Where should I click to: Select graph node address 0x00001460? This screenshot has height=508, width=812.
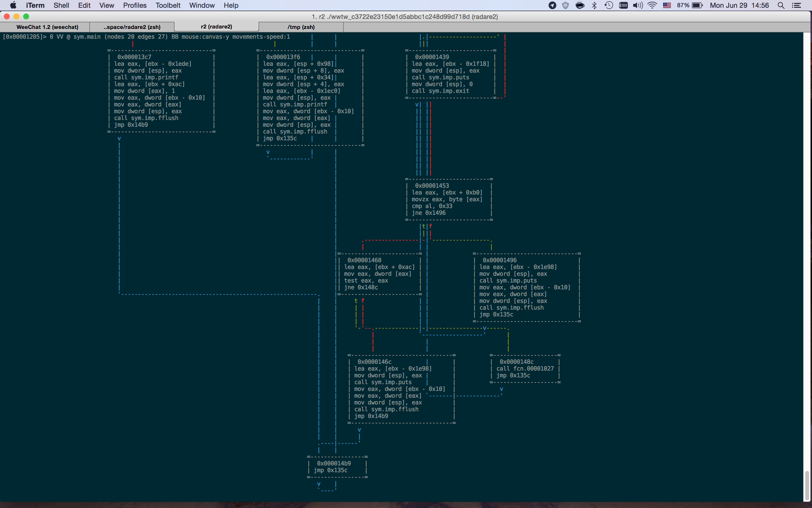[364, 260]
